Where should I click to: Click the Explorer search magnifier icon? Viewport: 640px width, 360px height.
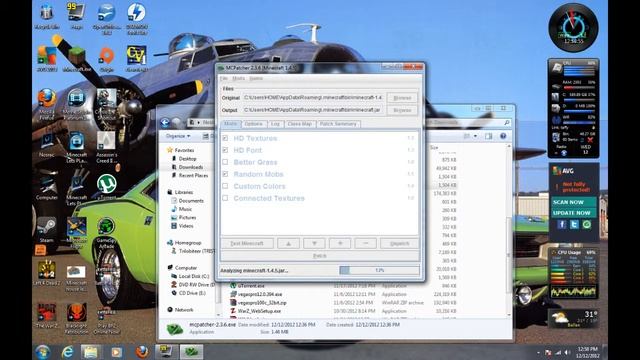point(507,122)
